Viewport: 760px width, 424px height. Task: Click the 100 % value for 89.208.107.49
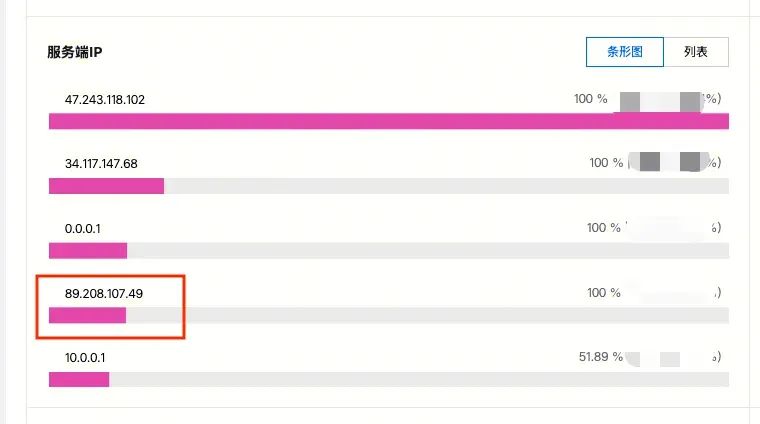[x=603, y=293]
